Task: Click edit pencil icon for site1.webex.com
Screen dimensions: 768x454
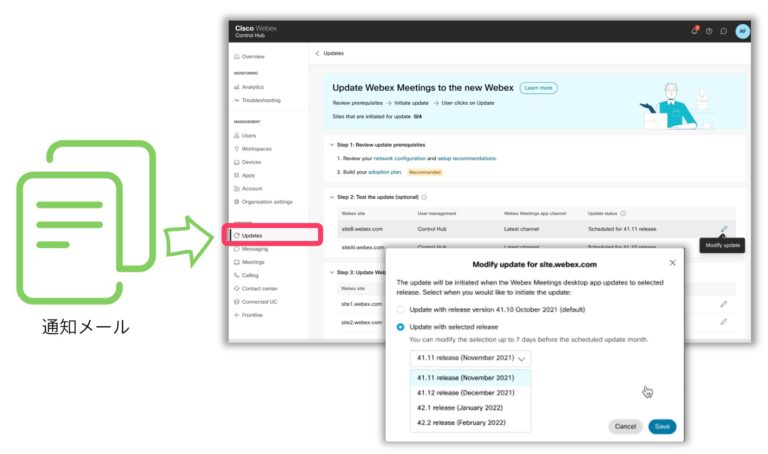Action: click(x=724, y=303)
